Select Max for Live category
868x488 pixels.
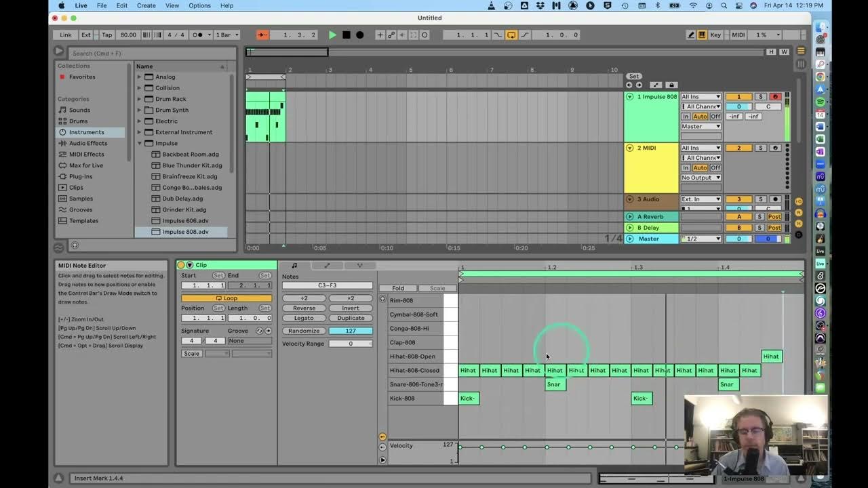86,165
